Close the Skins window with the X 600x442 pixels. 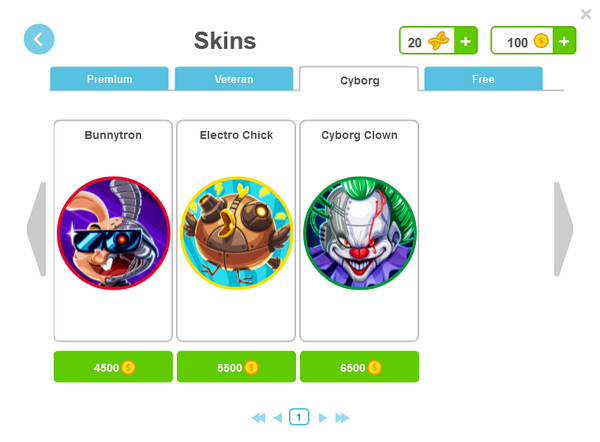(x=585, y=15)
